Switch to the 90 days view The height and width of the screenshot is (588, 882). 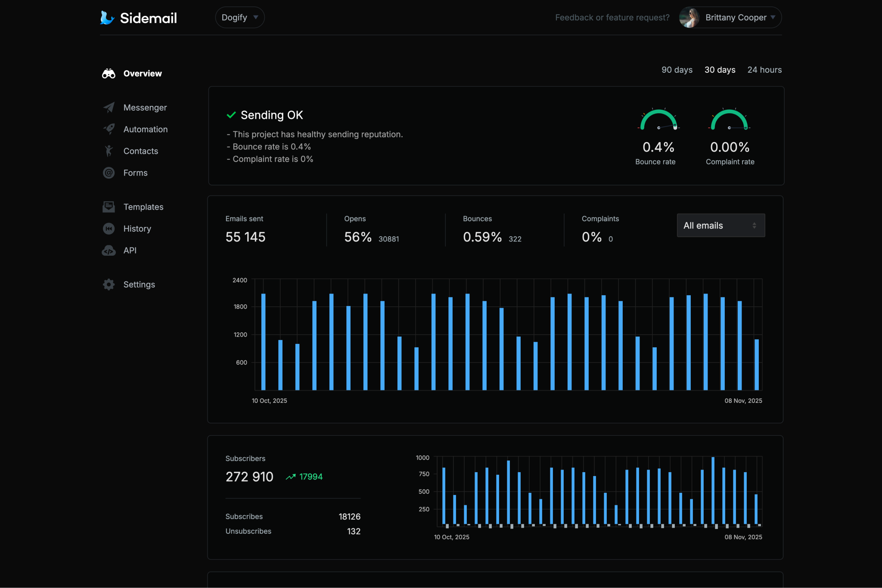click(677, 70)
